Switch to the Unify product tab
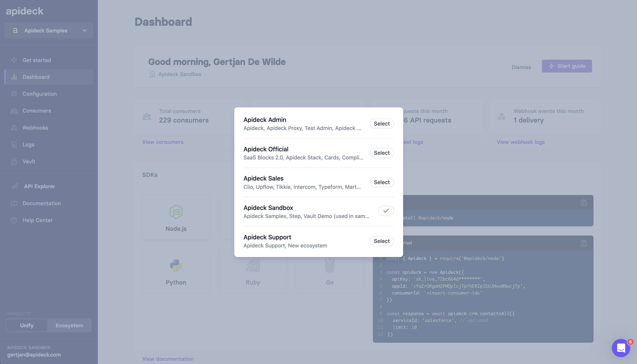Image resolution: width=637 pixels, height=364 pixels. click(27, 325)
